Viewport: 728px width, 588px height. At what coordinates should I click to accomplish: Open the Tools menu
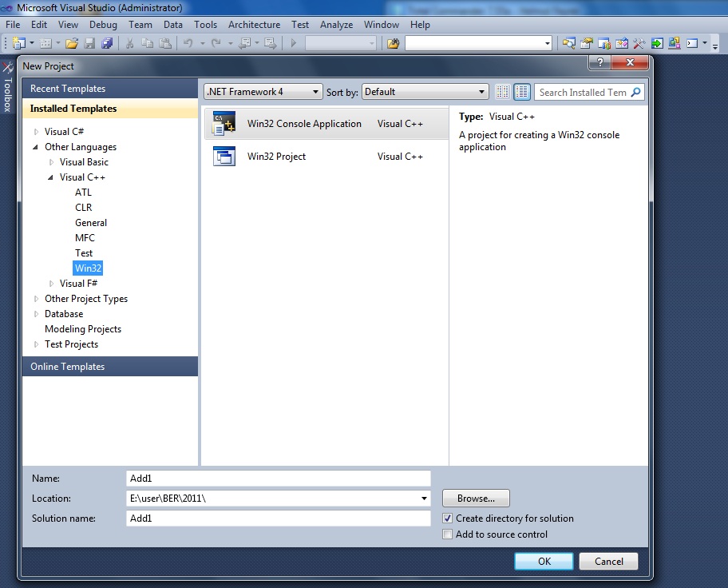click(206, 25)
